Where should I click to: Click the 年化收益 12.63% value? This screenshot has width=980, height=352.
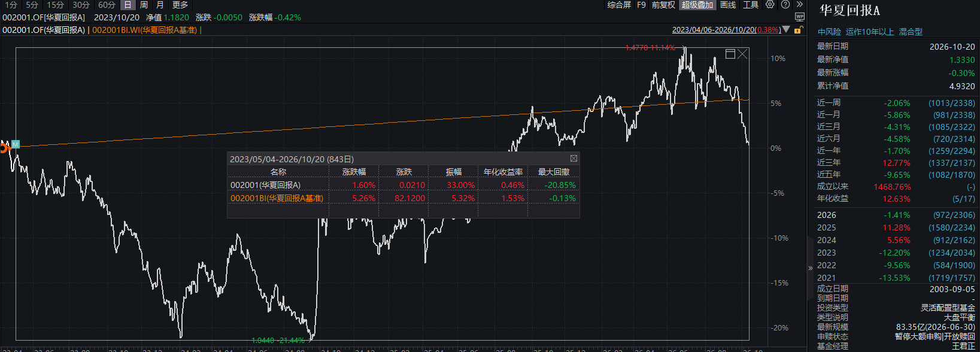pos(897,199)
